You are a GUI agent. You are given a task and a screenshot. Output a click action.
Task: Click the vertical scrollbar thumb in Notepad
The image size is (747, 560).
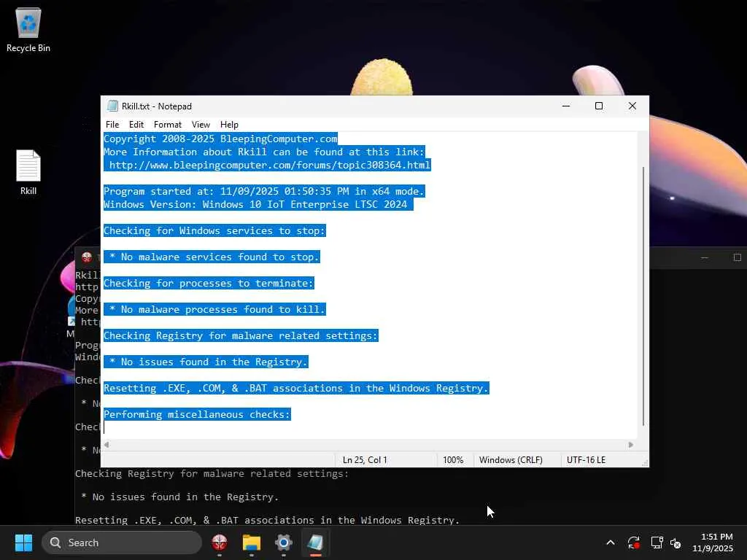(x=643, y=295)
